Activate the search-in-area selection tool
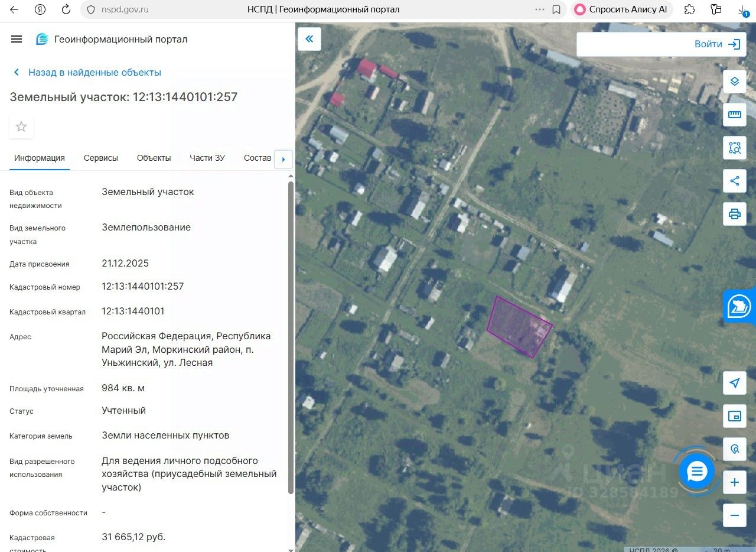The height and width of the screenshot is (552, 756). click(x=735, y=148)
